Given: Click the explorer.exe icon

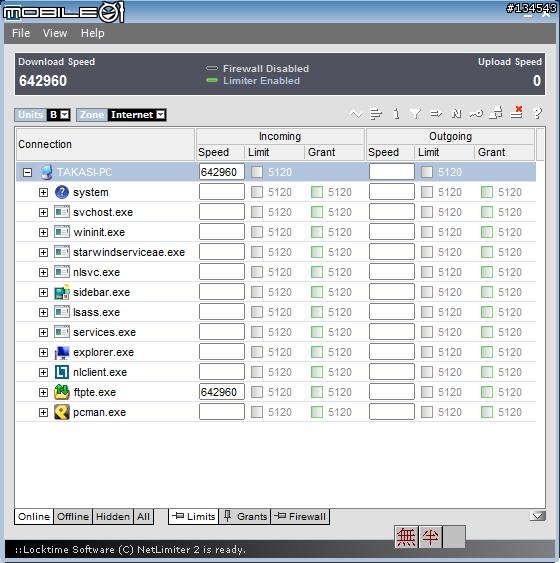Looking at the screenshot, I should click(x=62, y=353).
